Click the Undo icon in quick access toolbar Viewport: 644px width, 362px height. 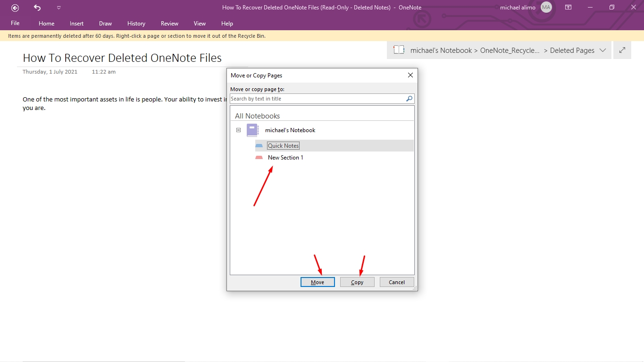(37, 8)
